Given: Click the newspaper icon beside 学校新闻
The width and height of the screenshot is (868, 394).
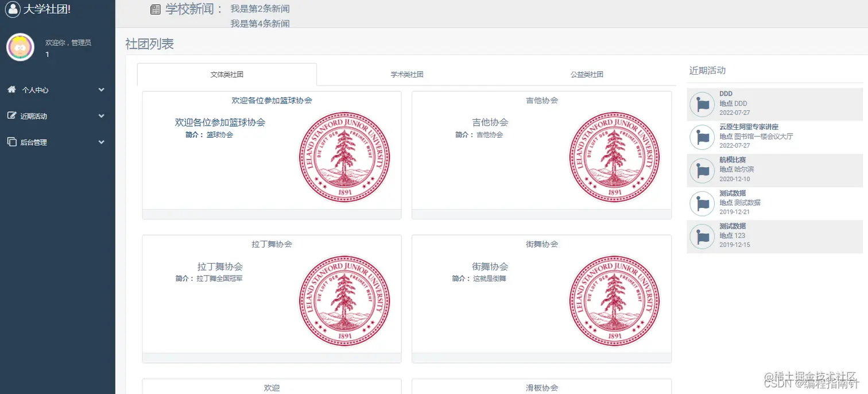Looking at the screenshot, I should (x=155, y=9).
